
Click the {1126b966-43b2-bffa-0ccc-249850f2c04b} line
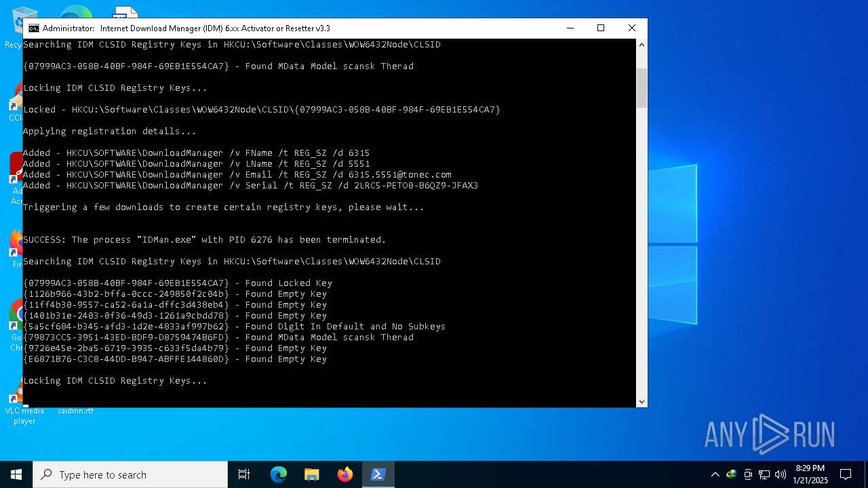(x=175, y=294)
